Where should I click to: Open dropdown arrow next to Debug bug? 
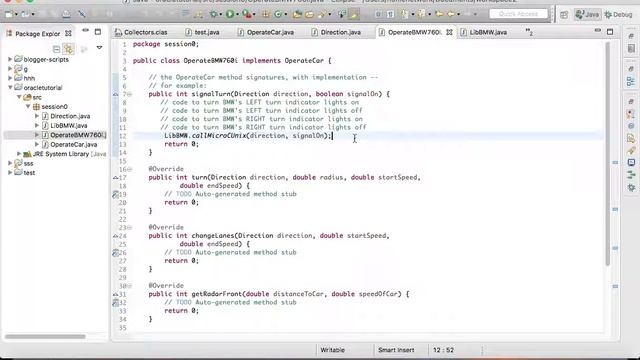click(x=220, y=15)
